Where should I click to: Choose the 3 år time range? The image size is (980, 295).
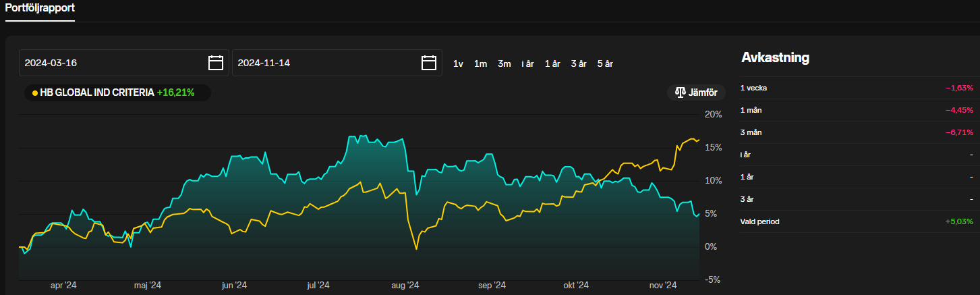[579, 63]
